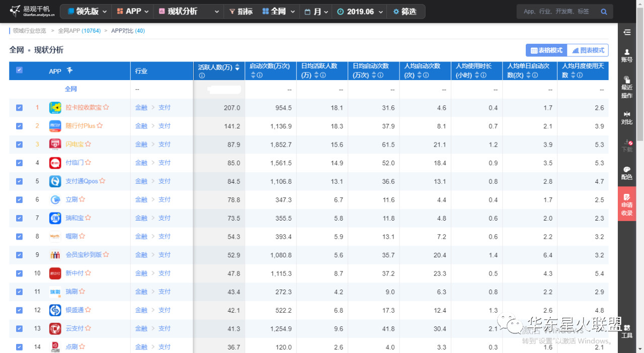Uncheck the 拉卡拉收款宝 row checkbox
Image resolution: width=644 pixels, height=353 pixels.
click(19, 108)
